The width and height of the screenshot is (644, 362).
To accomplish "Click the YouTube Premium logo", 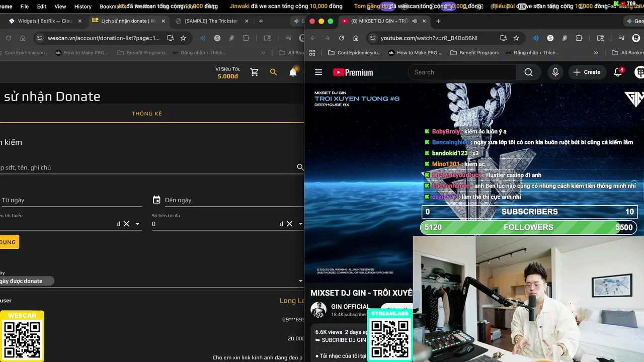I will click(x=353, y=72).
